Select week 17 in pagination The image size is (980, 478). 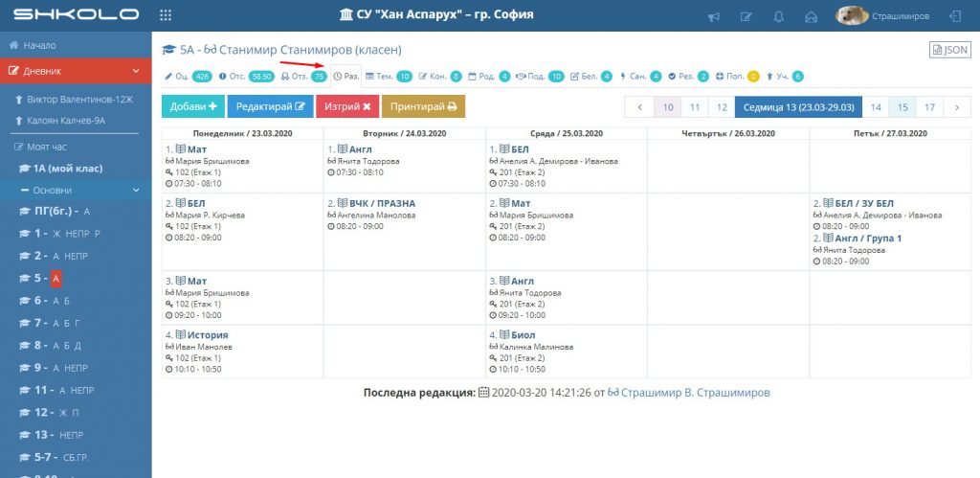pyautogui.click(x=929, y=107)
